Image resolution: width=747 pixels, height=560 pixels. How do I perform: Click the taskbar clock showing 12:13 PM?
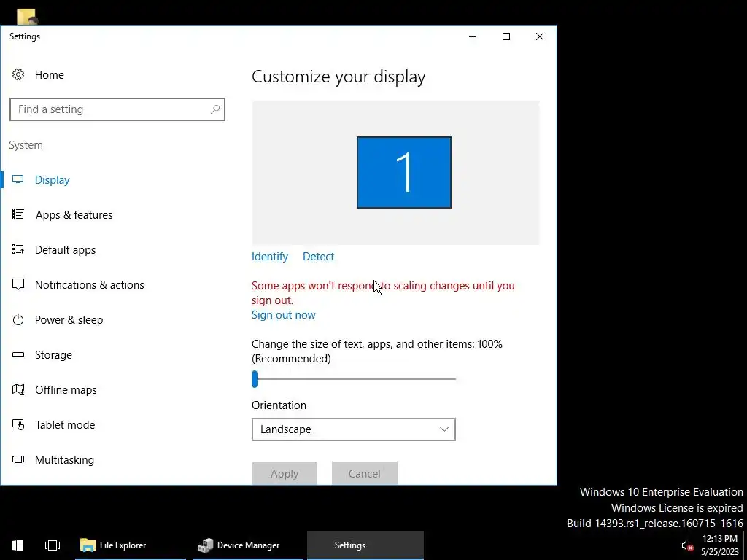(x=719, y=545)
